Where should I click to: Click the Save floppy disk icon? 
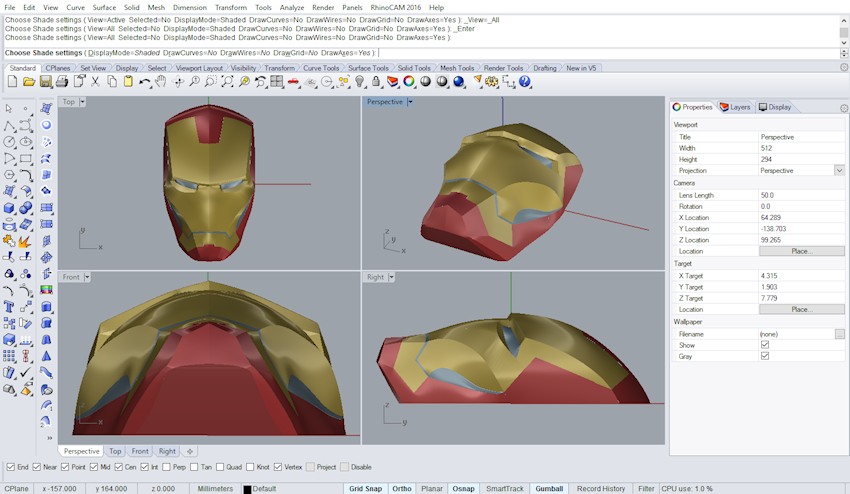coord(46,81)
